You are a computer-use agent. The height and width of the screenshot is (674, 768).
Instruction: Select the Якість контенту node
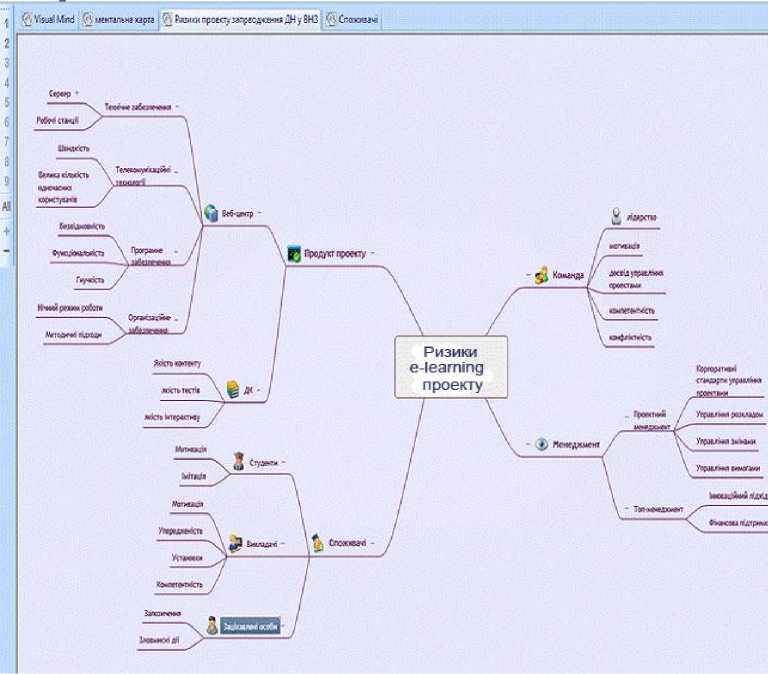click(x=177, y=363)
